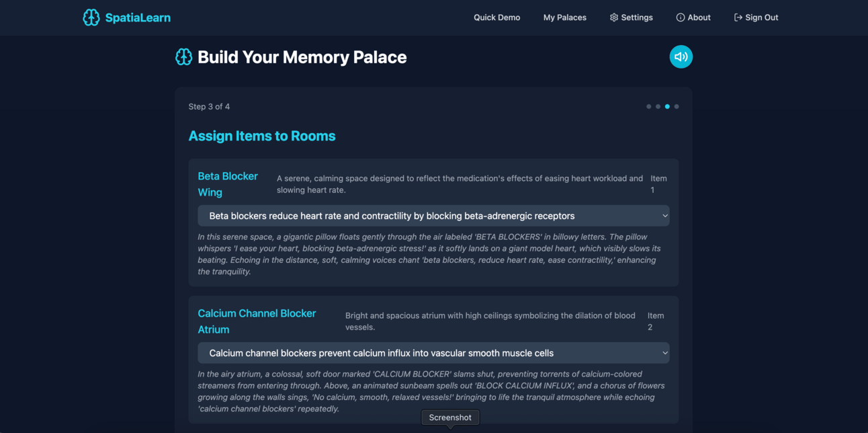Select the first step progress dot
The image size is (868, 433).
tap(648, 106)
